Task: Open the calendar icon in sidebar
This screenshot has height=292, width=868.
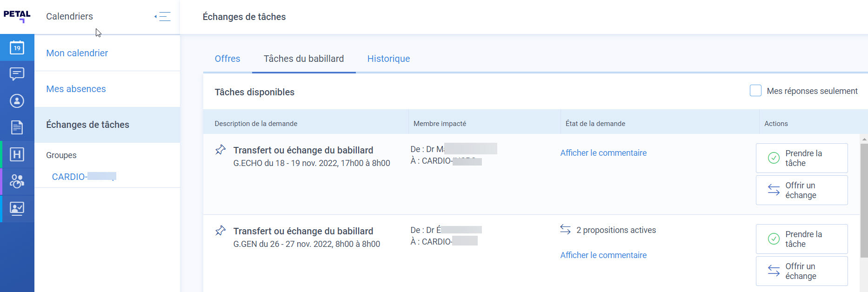Action: click(x=17, y=47)
